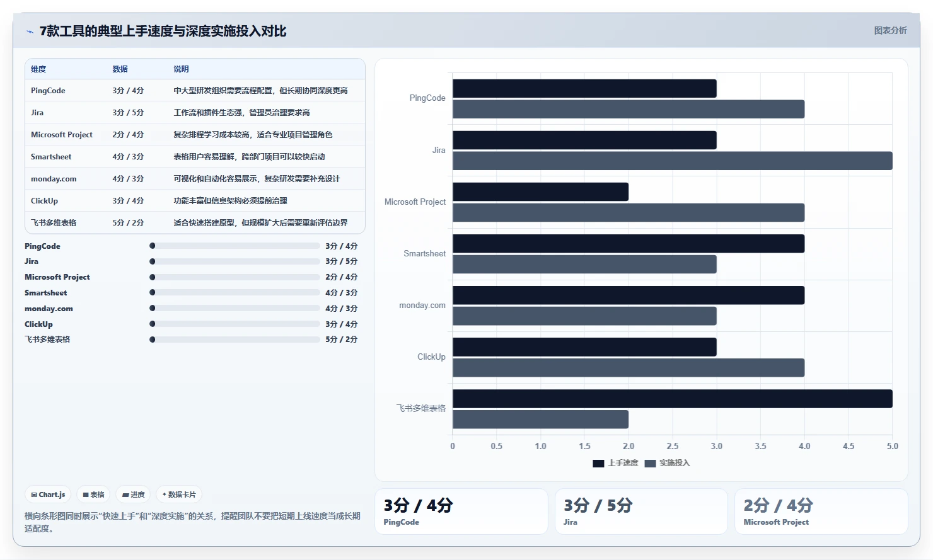Select the ClickUp table row name
Image resolution: width=933 pixels, height=560 pixels.
point(44,201)
